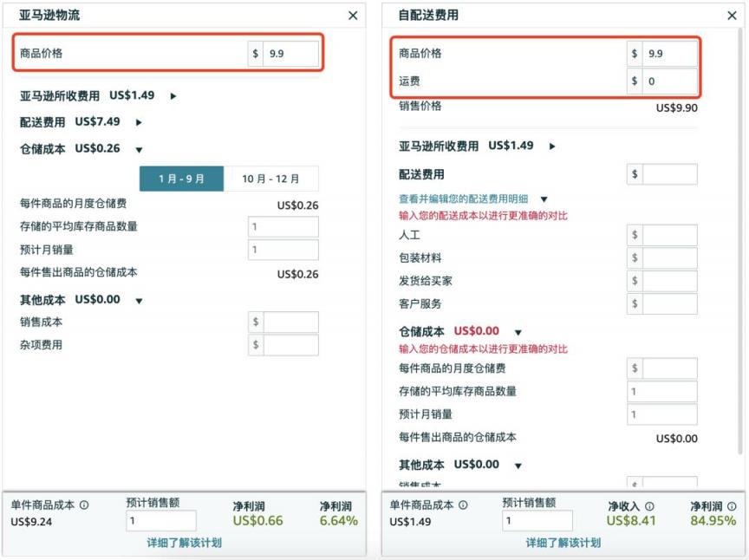Click the 人工 cost input field

click(x=670, y=235)
